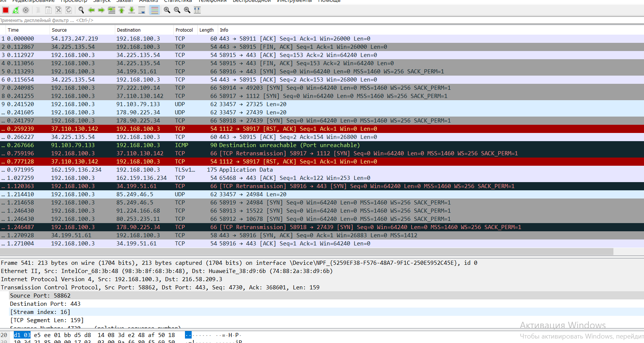Jump to the last packet
Viewport: 644px width, 343px height.
tap(132, 10)
